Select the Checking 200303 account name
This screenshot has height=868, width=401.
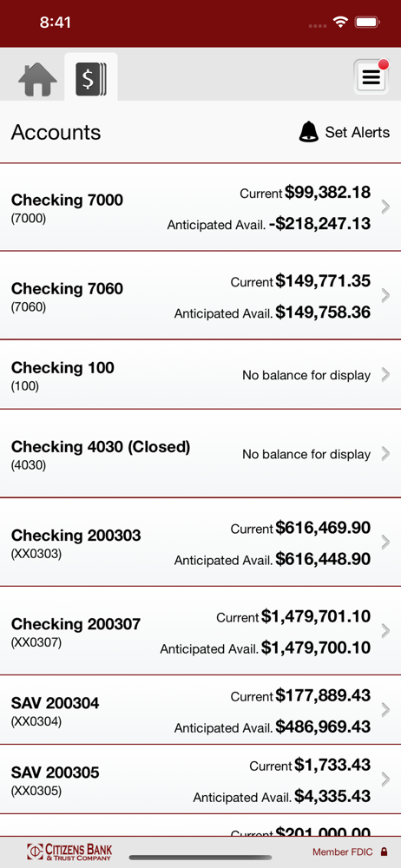(76, 536)
